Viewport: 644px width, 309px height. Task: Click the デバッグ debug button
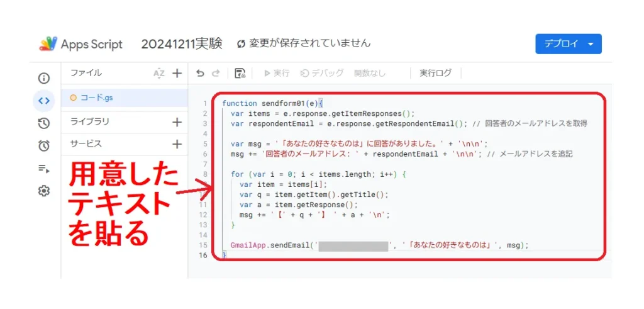322,73
